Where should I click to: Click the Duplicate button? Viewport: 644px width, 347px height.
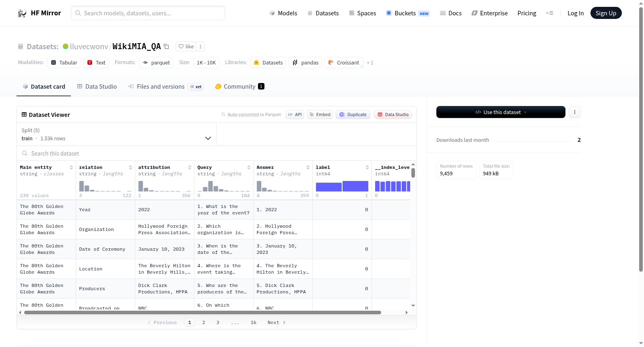[x=353, y=114]
